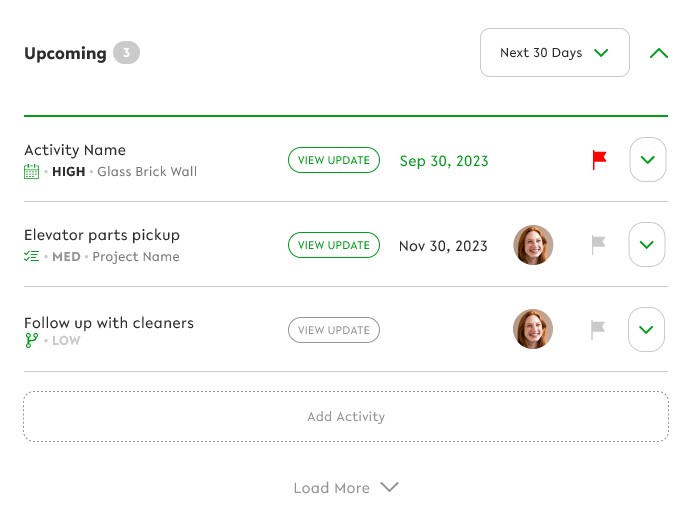Screen dimensions: 698x515
Task: Open the Next 30 Days dropdown
Action: [x=555, y=53]
